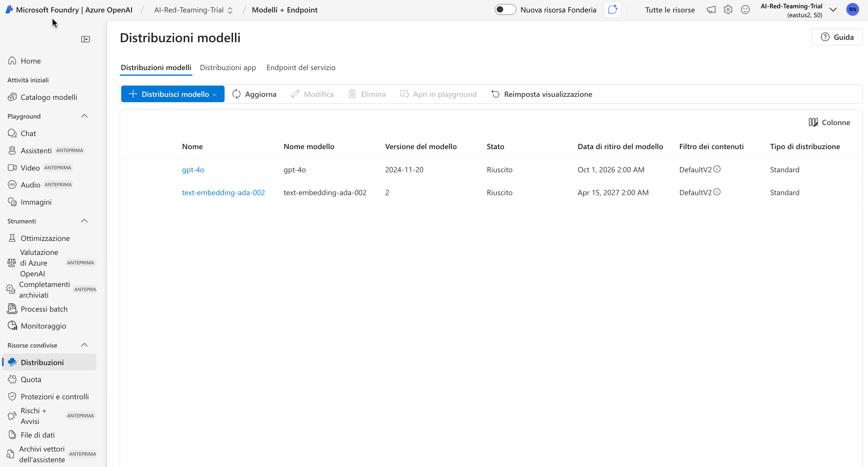
Task: Click the File di dati icon
Action: point(12,435)
